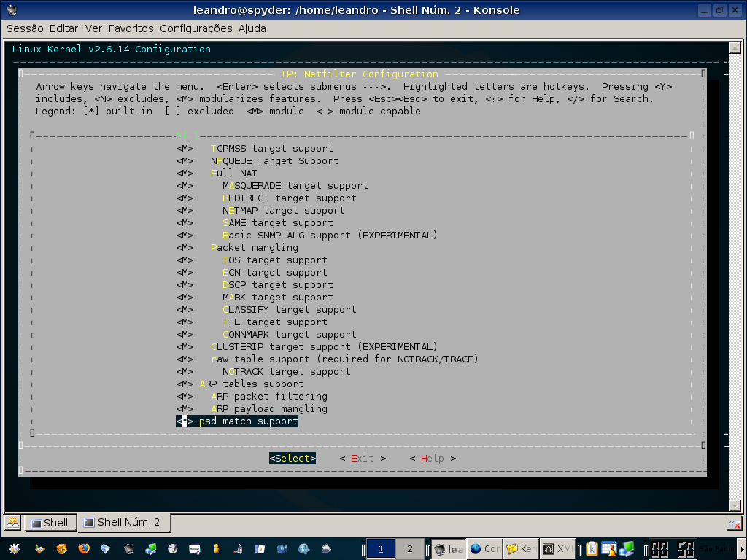
Task: Select NETMAP target support row
Action: point(260,211)
